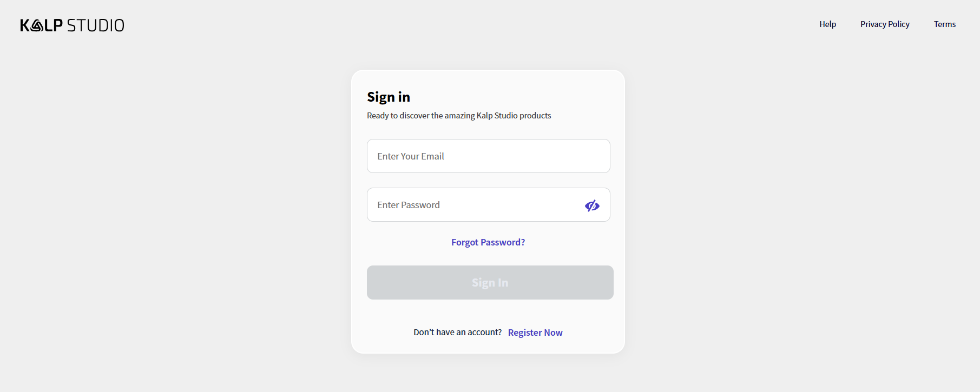Focus the Enter Your Email field
This screenshot has width=980, height=392.
click(x=488, y=156)
